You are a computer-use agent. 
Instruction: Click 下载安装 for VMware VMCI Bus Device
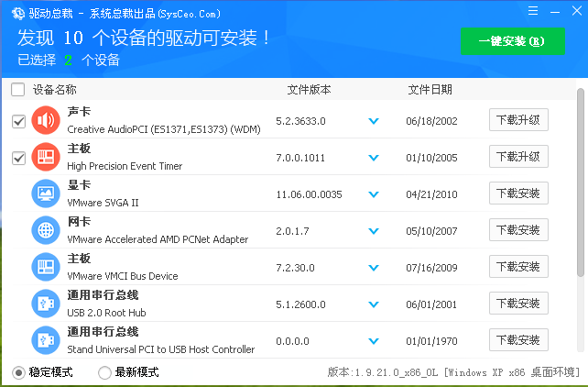pyautogui.click(x=518, y=267)
